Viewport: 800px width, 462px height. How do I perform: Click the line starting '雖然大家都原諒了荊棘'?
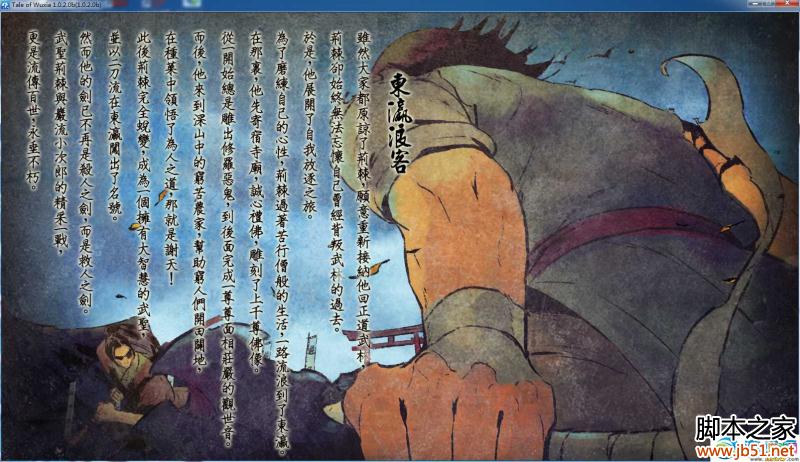363,198
